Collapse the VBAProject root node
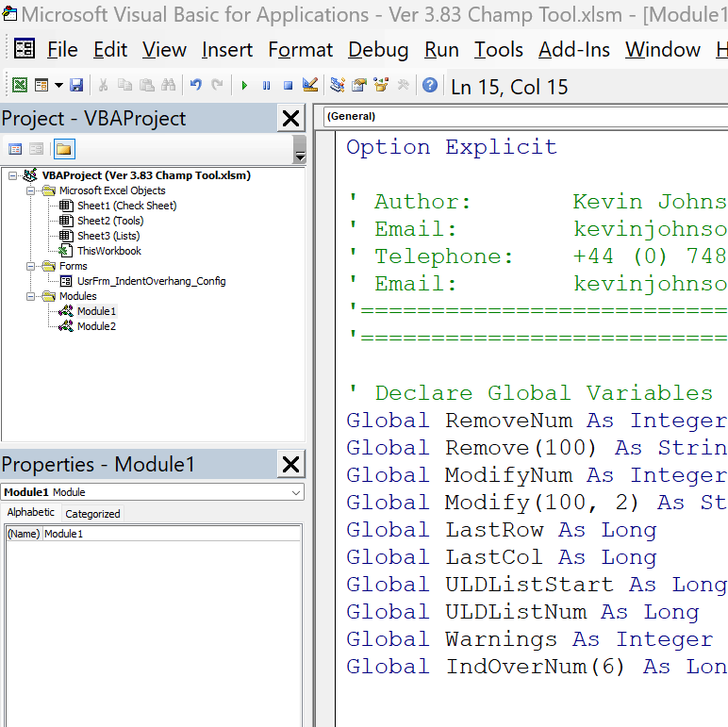This screenshot has height=727, width=728. tap(13, 175)
